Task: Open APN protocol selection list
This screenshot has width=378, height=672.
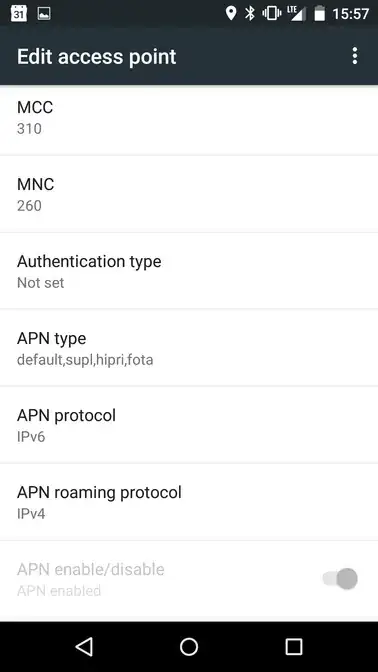Action: click(x=189, y=425)
